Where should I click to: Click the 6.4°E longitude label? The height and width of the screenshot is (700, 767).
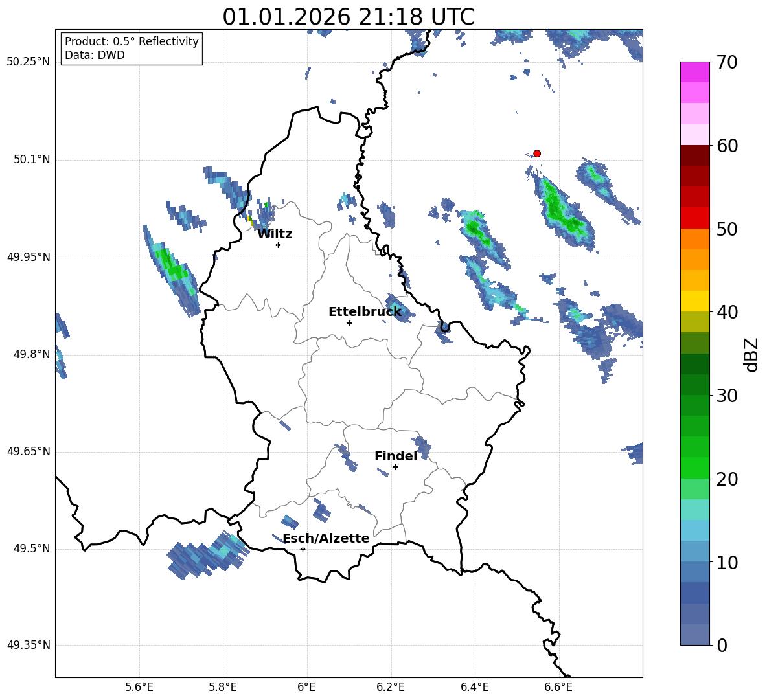click(x=474, y=687)
